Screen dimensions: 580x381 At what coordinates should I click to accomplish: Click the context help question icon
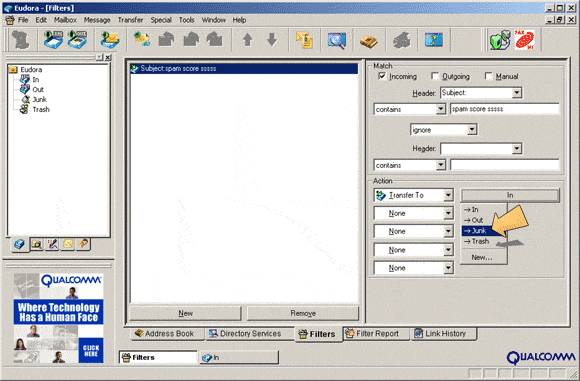click(x=434, y=40)
